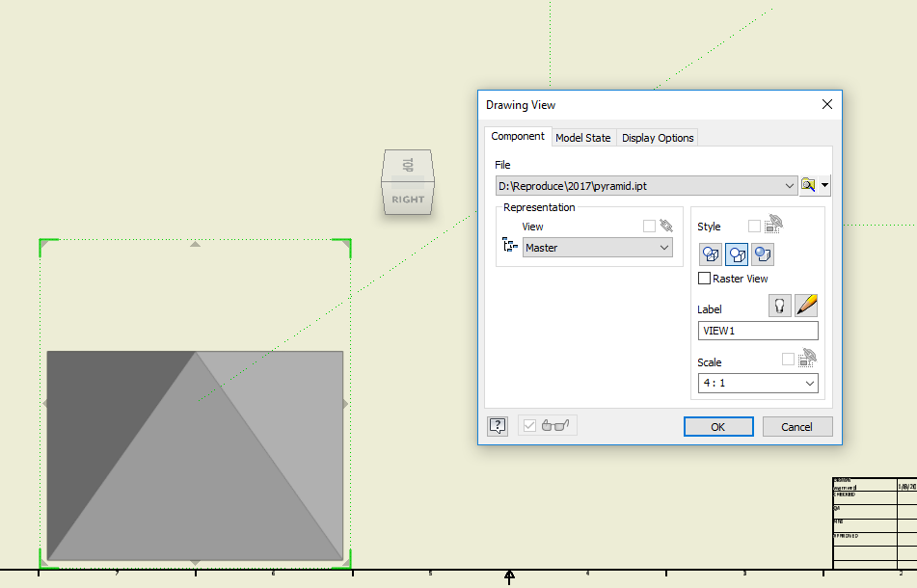Click the associative View representation icon beside Master
This screenshot has height=588, width=917.
coord(510,245)
